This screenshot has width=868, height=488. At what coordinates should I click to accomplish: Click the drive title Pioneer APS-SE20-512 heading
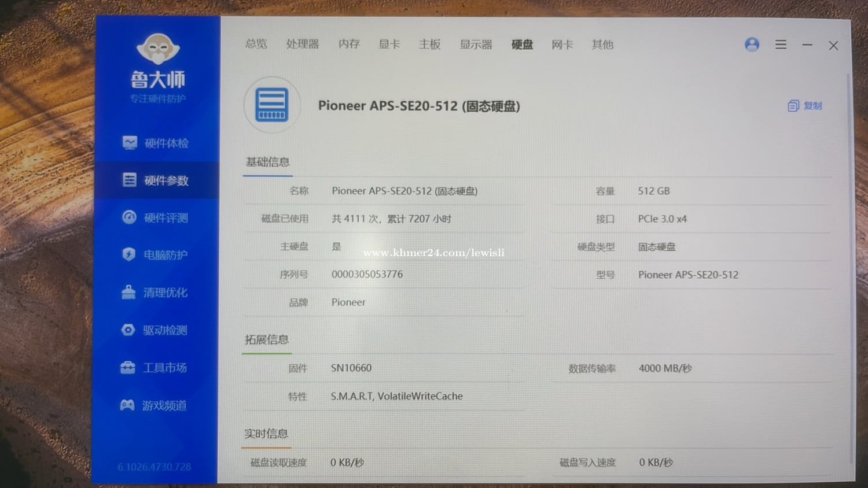pos(419,106)
